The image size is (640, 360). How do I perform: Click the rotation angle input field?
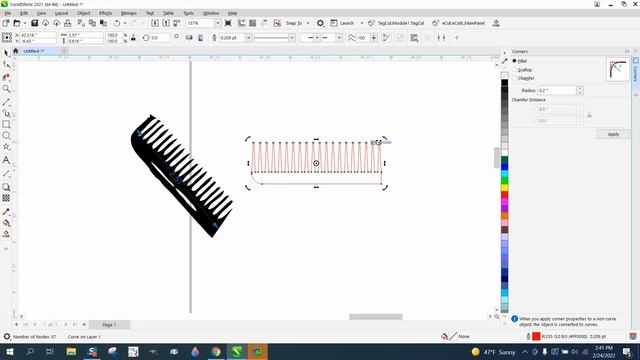click(x=160, y=38)
